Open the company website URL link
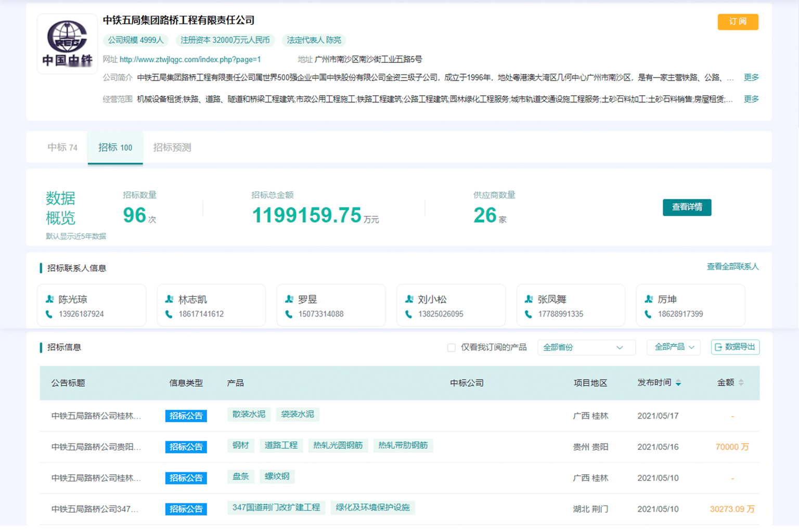Viewport: 799px width, 532px height. point(190,59)
